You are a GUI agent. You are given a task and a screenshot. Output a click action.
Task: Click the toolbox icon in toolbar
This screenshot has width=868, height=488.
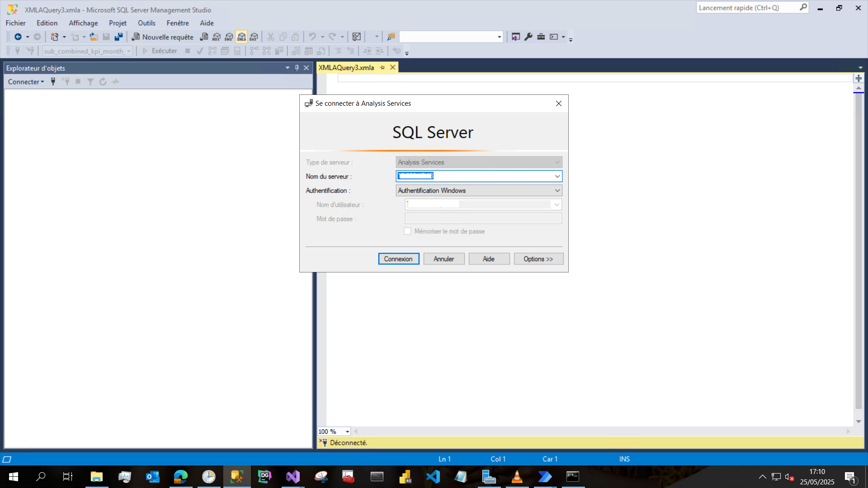point(541,37)
